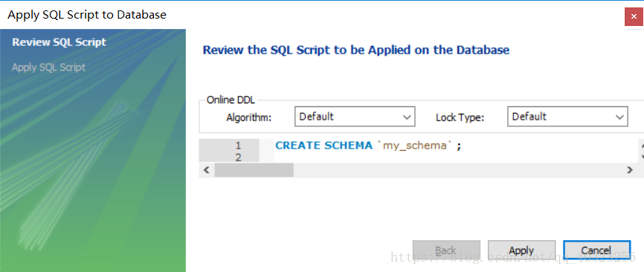Select the Review SQL Script step
Viewport: 644px width, 272px height.
coord(59,42)
